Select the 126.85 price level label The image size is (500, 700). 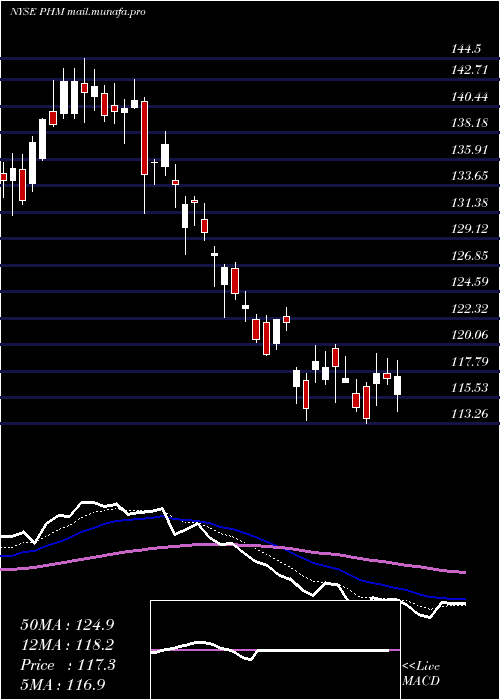470,256
